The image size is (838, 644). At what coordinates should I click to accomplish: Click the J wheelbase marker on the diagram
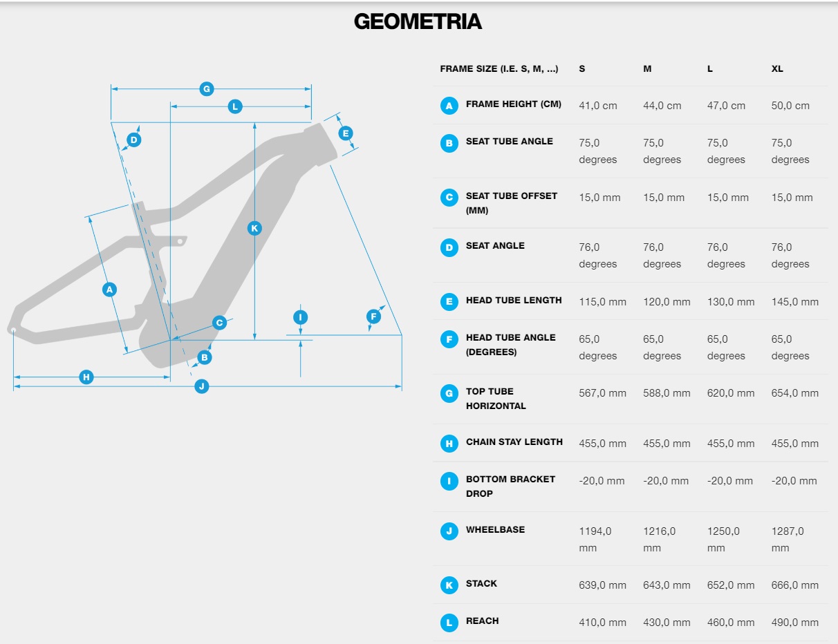(202, 386)
